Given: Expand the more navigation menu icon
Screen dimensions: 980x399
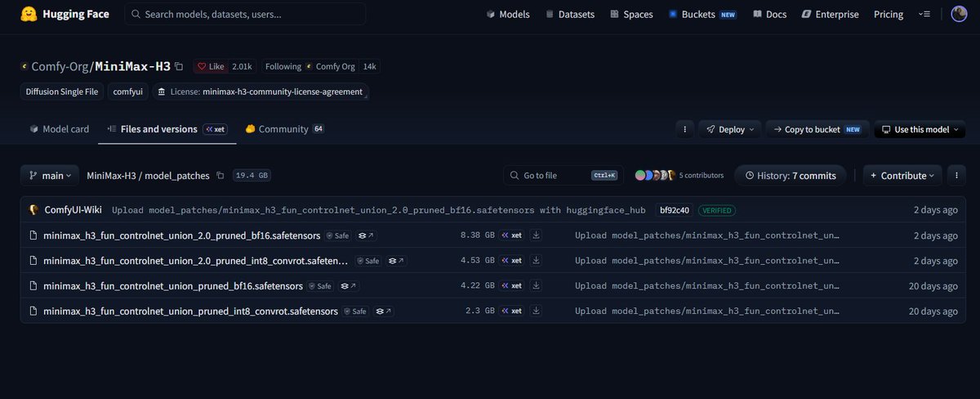Looking at the screenshot, I should pyautogui.click(x=924, y=14).
